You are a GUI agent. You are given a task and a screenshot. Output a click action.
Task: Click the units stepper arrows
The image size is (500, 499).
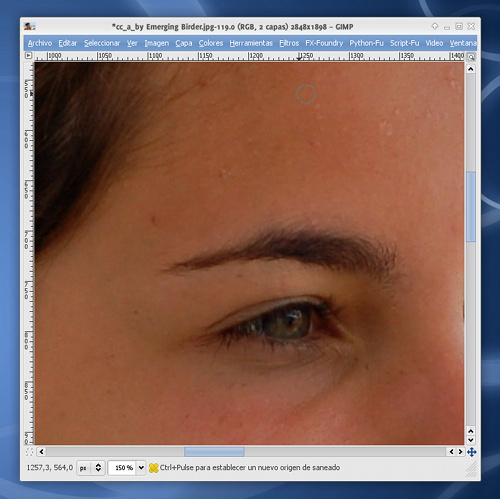tap(98, 468)
